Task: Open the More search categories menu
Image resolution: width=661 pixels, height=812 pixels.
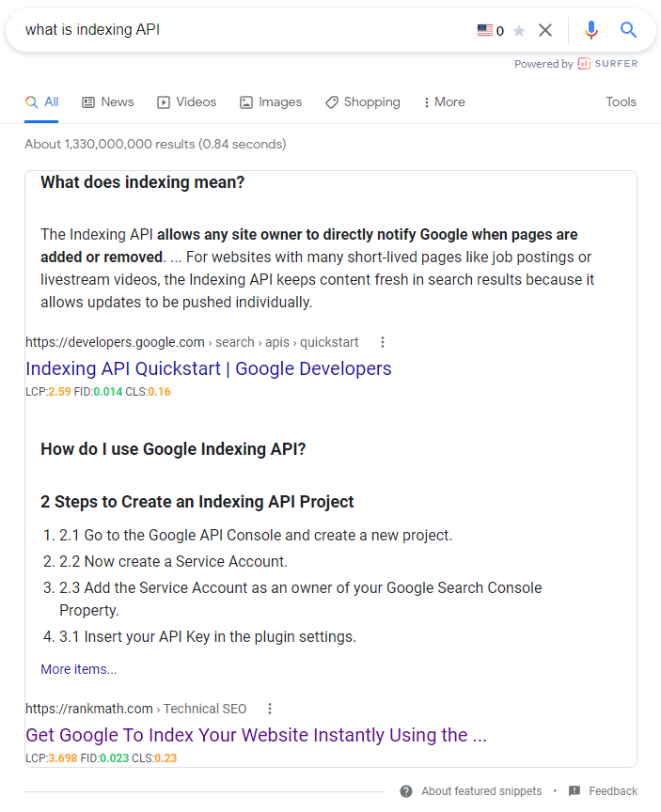Action: click(444, 102)
